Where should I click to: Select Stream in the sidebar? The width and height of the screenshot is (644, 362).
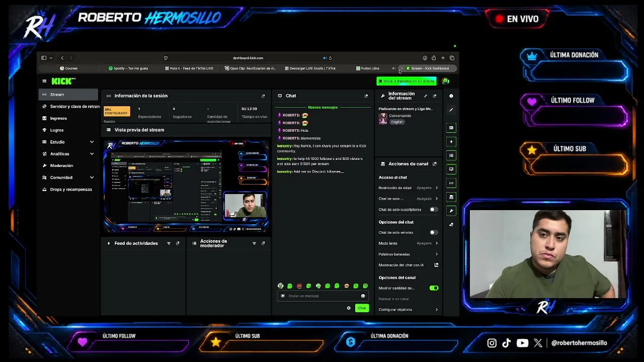pyautogui.click(x=68, y=95)
